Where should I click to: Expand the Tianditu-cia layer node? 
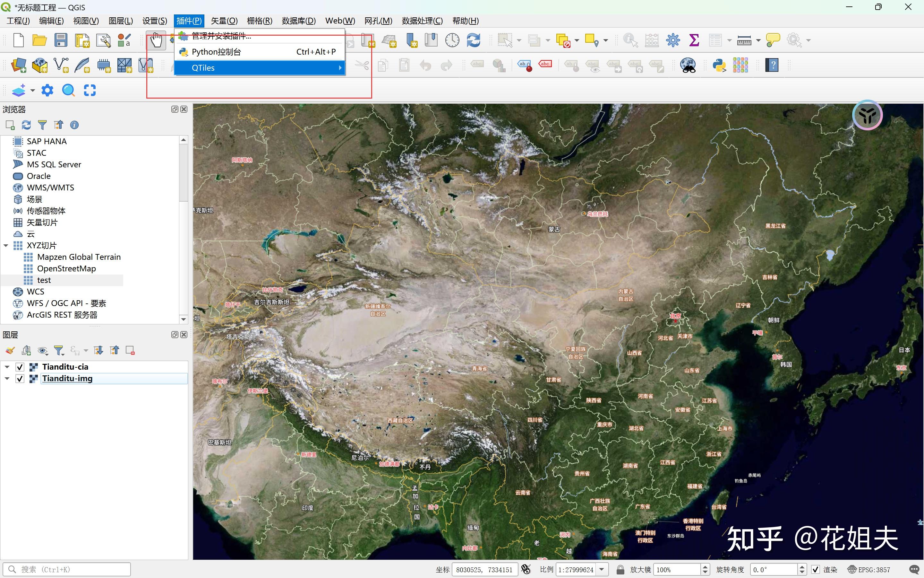(7, 367)
